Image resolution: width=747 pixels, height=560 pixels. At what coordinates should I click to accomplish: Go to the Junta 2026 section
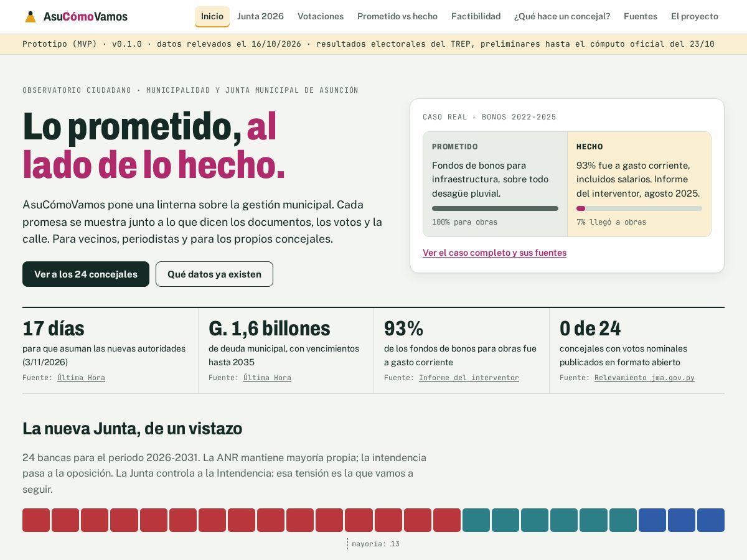coord(260,16)
